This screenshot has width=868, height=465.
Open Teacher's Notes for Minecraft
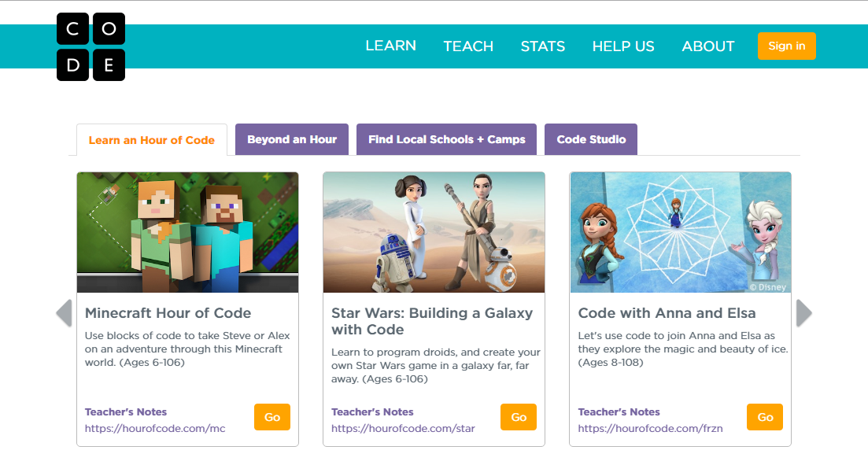coord(126,411)
